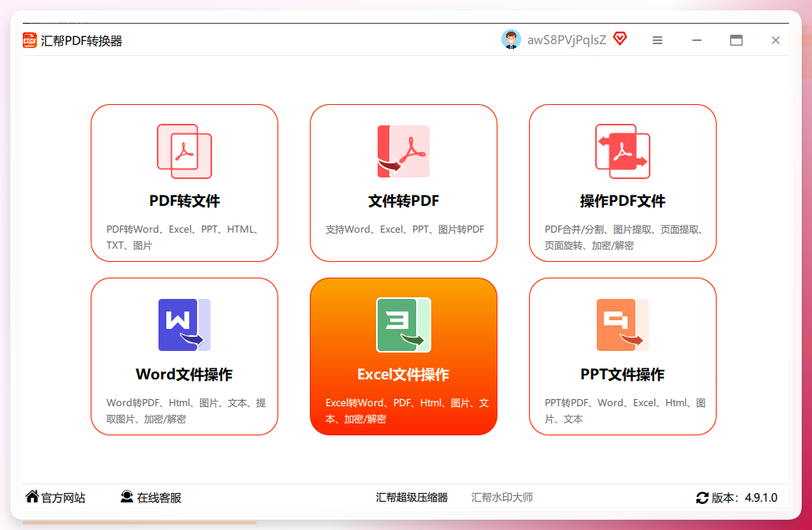Click the red VIP diamond badge
812x530 pixels.
tap(620, 39)
